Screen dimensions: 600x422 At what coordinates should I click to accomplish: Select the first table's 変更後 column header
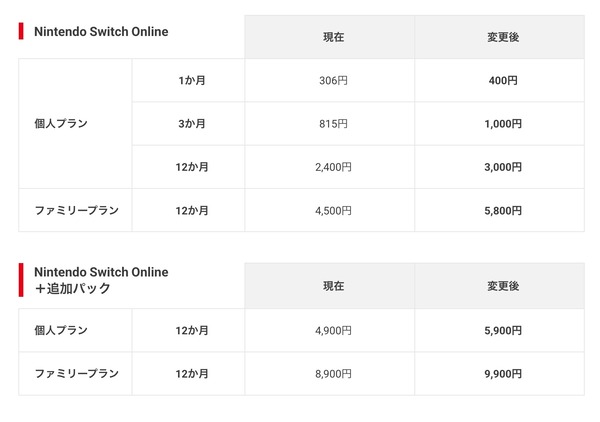click(499, 37)
